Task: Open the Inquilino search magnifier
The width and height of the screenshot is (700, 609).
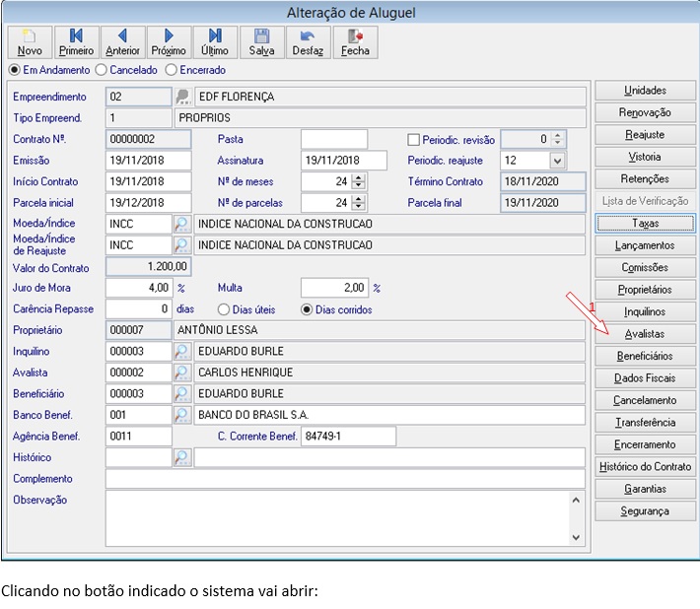Action: point(182,351)
